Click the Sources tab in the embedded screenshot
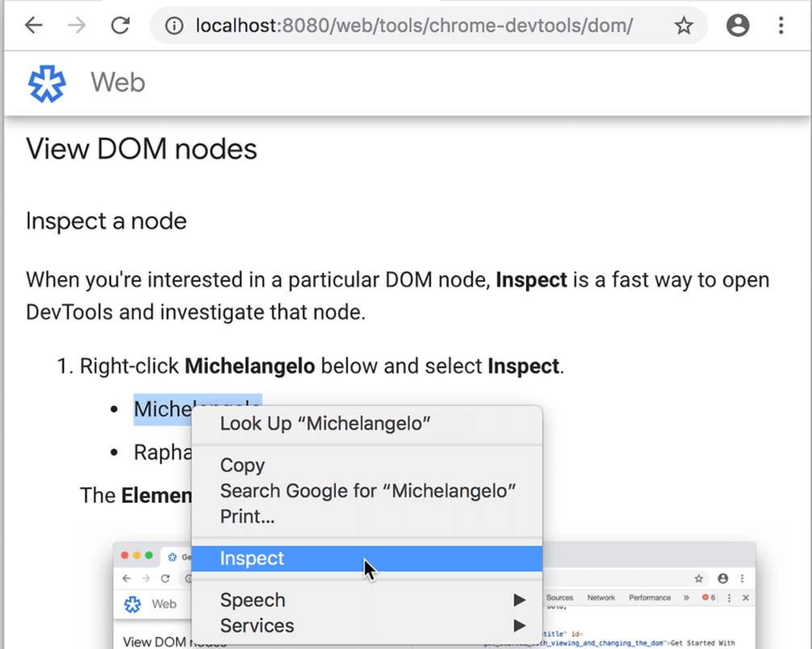The width and height of the screenshot is (812, 649). [560, 597]
